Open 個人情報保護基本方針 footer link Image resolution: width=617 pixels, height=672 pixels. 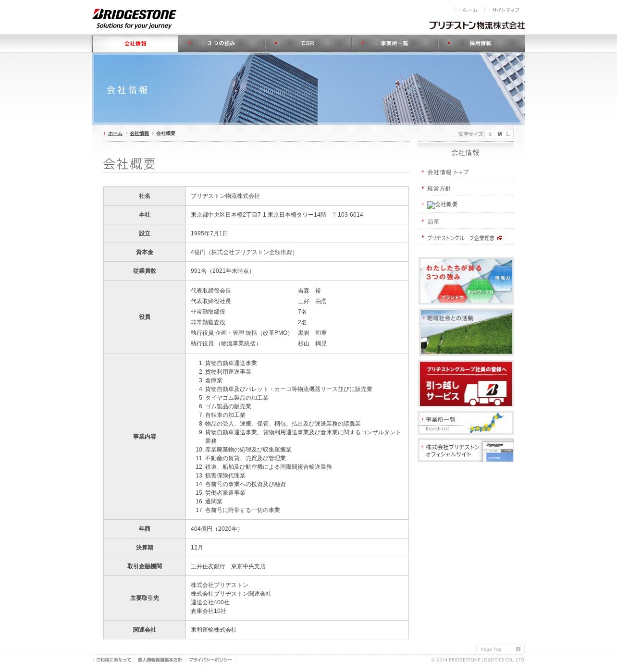[x=160, y=660]
